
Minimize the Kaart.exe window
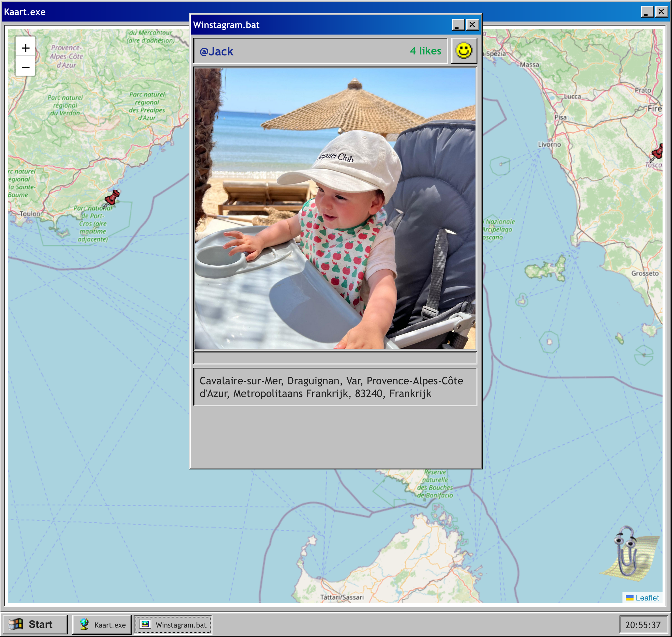click(647, 11)
